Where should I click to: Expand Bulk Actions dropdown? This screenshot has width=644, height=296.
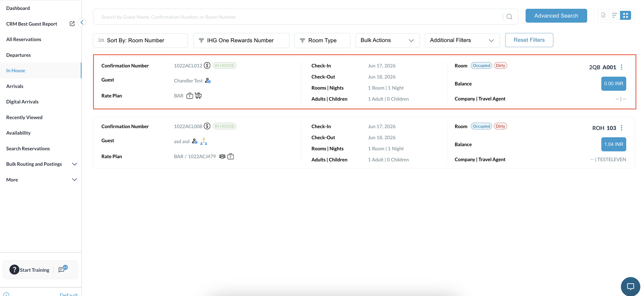point(387,40)
